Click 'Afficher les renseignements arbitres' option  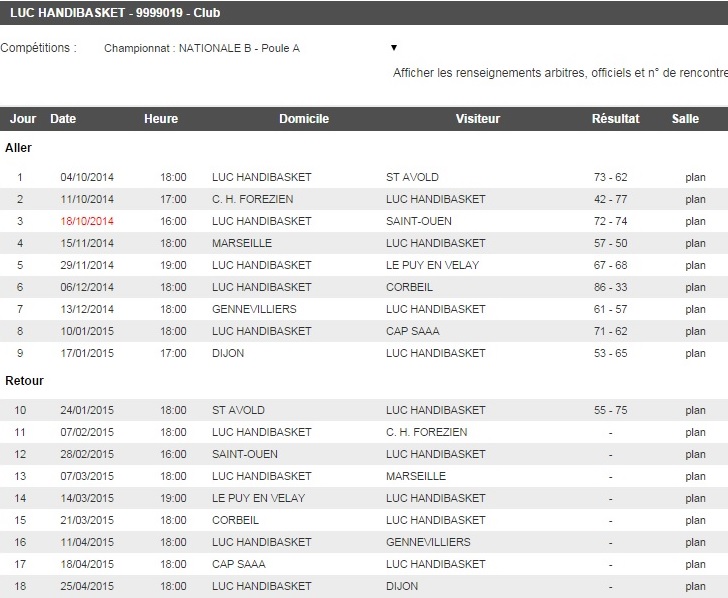(x=560, y=73)
